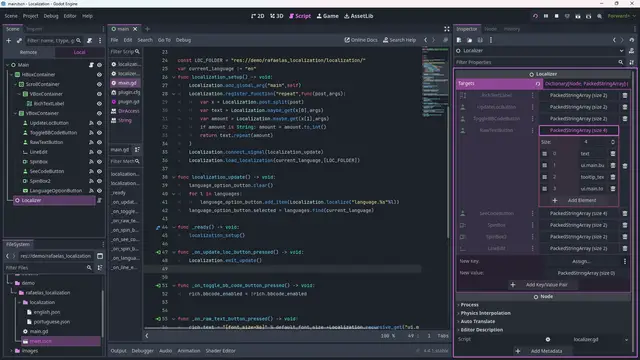Switch to the Node dock tab

490,29
